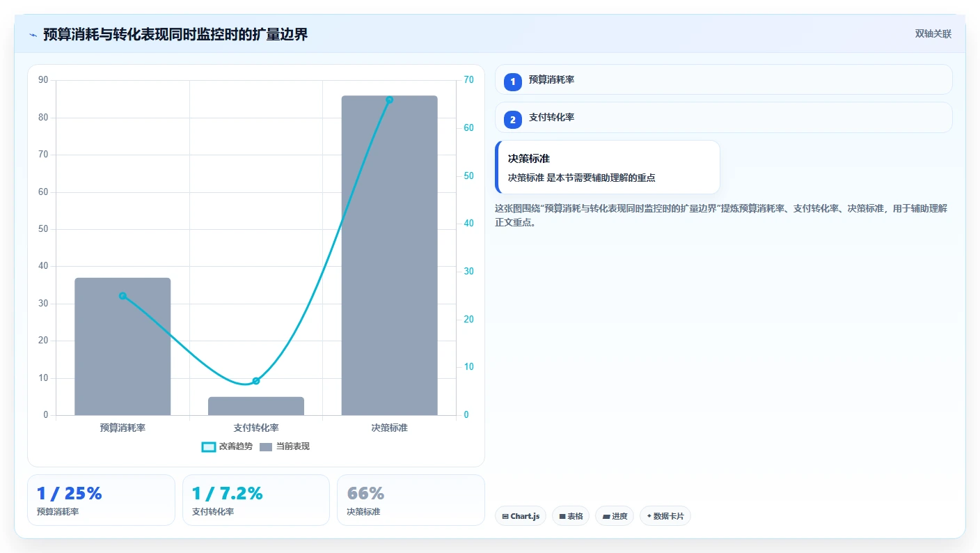Click the 预算消耗率 bar in the chart
Screen dimensions: 980x553
point(122,347)
